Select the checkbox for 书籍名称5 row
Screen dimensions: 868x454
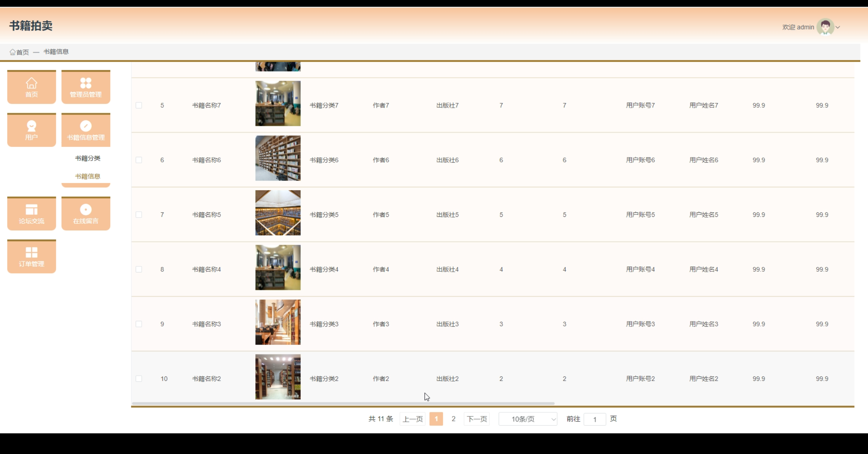pyautogui.click(x=139, y=215)
